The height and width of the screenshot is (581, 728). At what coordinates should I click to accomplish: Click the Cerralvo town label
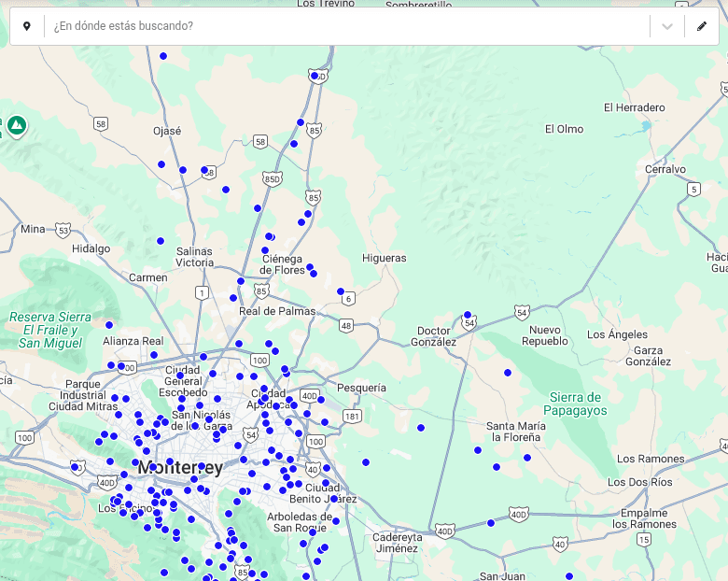[665, 169]
